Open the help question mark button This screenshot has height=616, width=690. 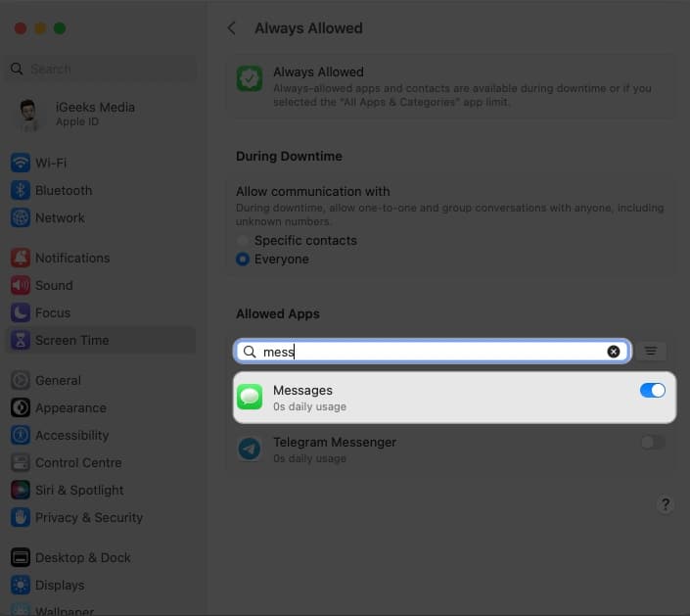tap(666, 503)
